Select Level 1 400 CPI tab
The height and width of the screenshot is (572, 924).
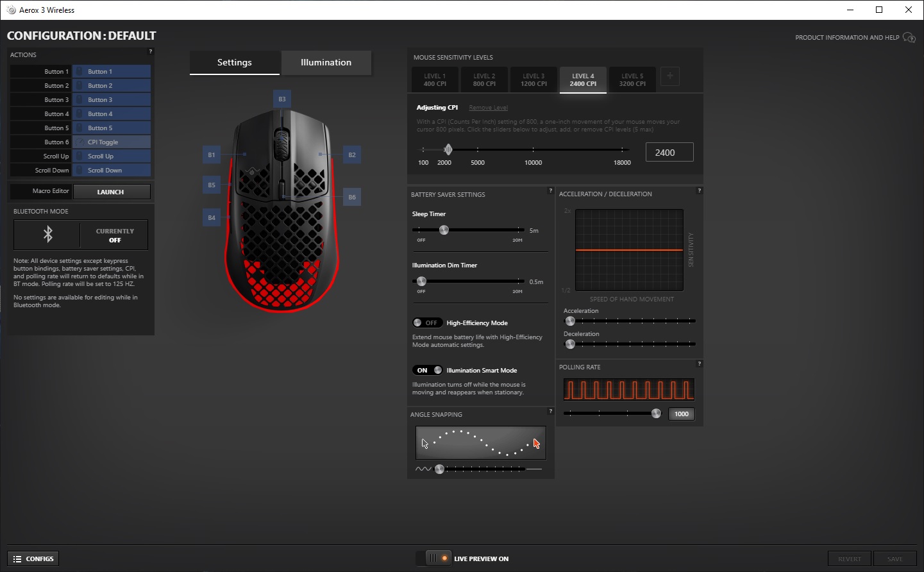tap(435, 80)
